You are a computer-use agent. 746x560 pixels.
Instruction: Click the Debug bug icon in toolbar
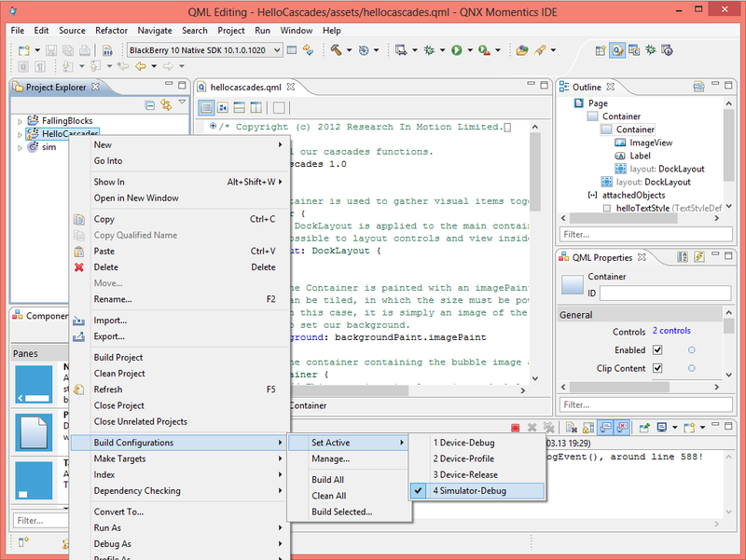click(429, 49)
